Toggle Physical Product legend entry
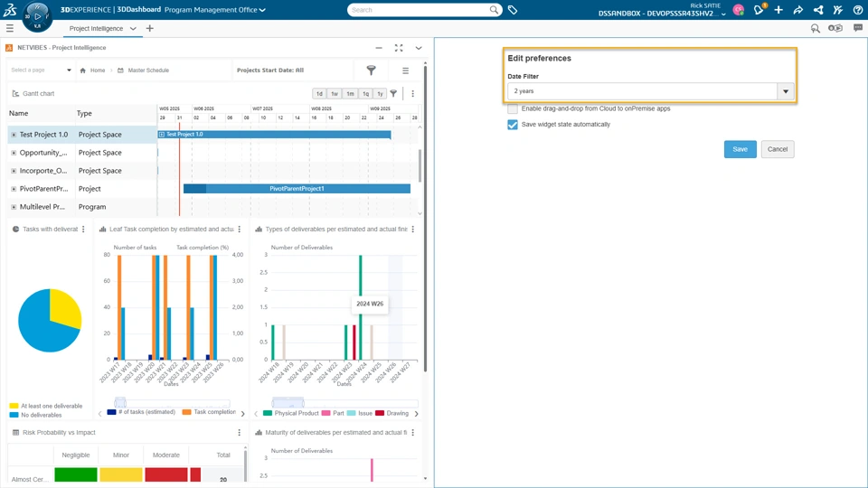Viewport: 868px width, 488px height. 290,413
